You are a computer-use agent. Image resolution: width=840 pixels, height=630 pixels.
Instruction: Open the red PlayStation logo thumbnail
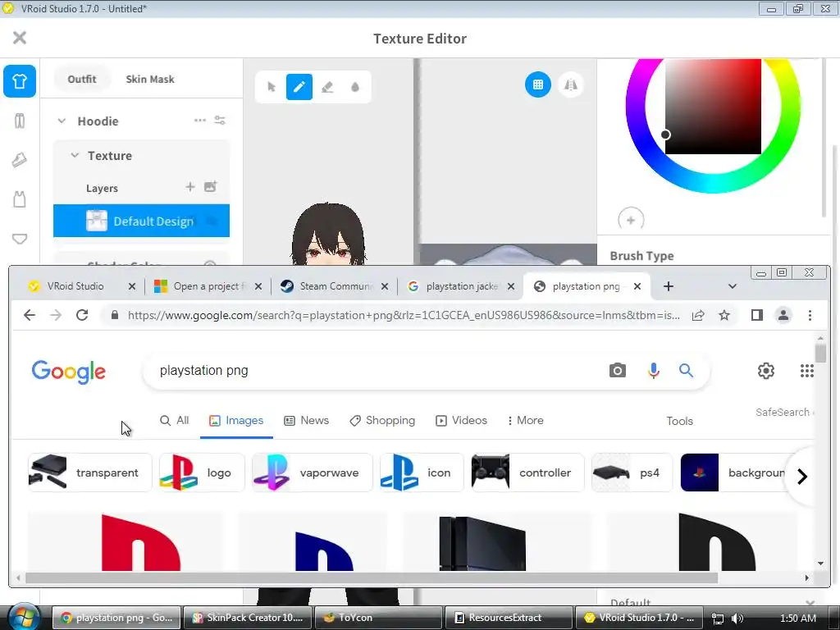coord(126,541)
